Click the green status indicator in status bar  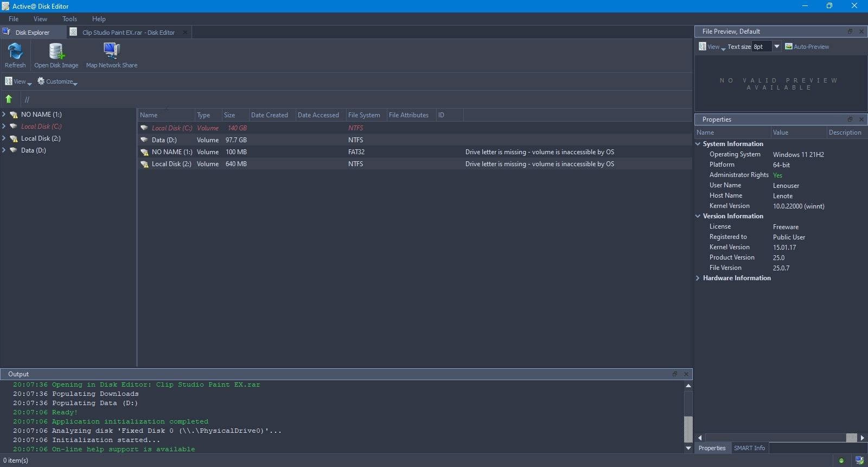(841, 460)
